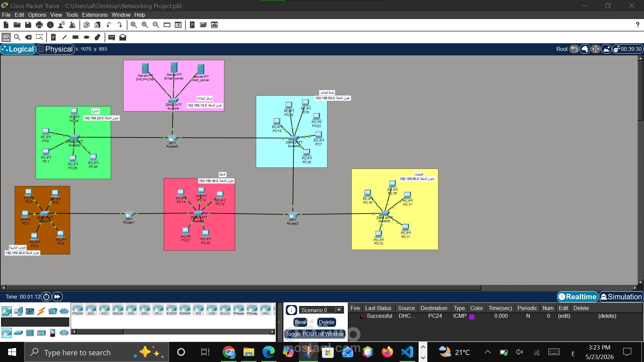The width and height of the screenshot is (644, 362).
Task: Create a New scenario
Action: click(x=300, y=322)
